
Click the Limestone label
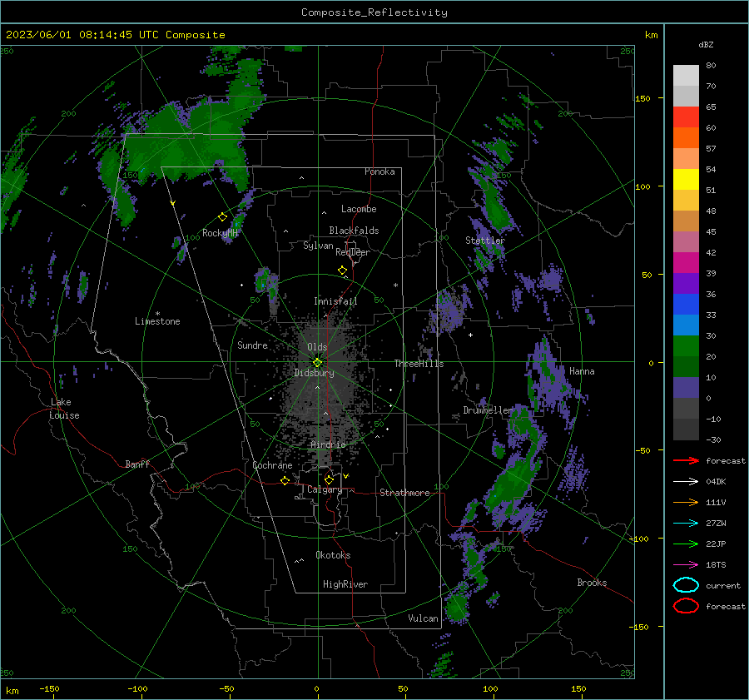point(157,321)
